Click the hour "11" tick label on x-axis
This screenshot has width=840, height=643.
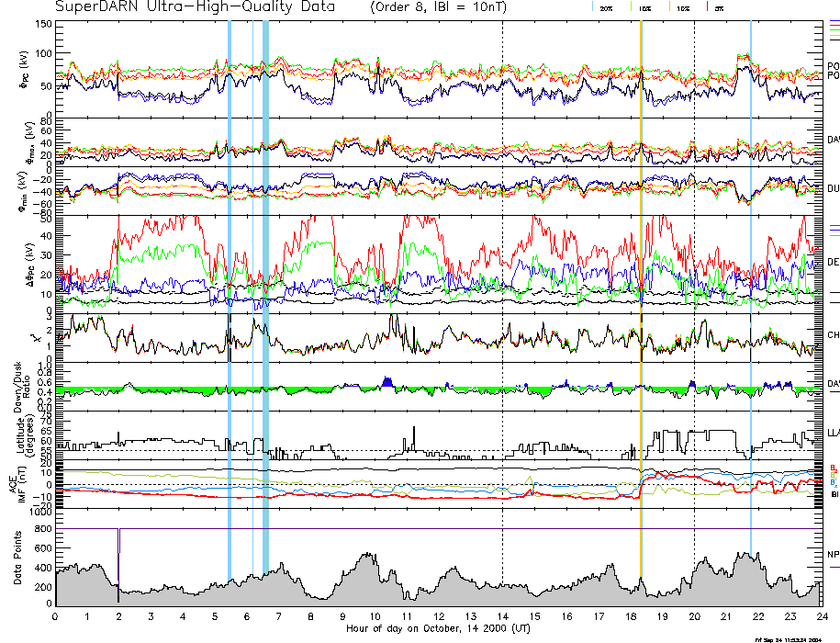[407, 616]
